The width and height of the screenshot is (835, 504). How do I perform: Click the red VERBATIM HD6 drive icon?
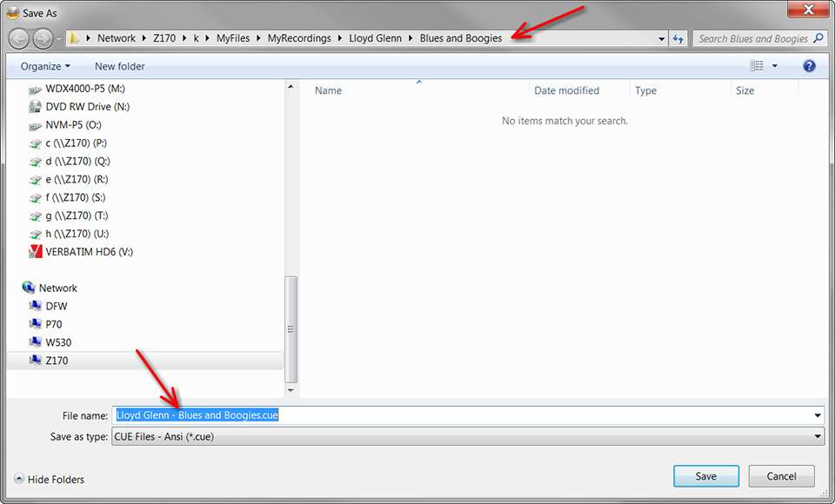click(35, 251)
